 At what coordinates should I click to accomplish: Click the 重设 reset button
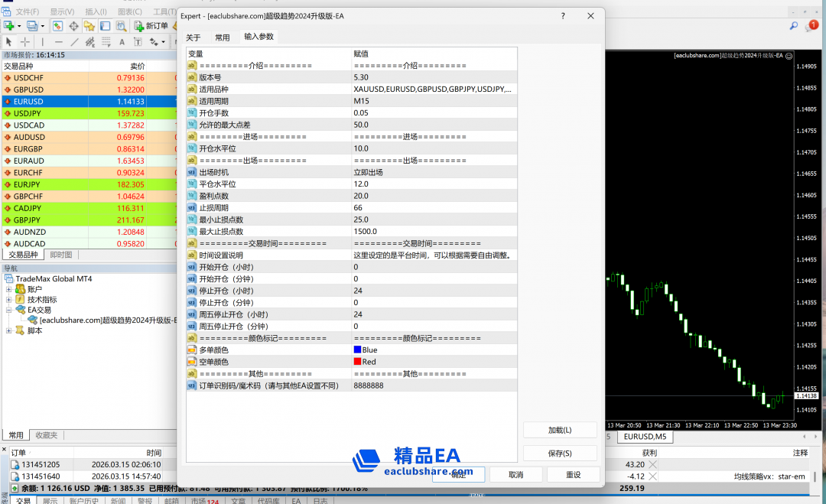tap(573, 475)
